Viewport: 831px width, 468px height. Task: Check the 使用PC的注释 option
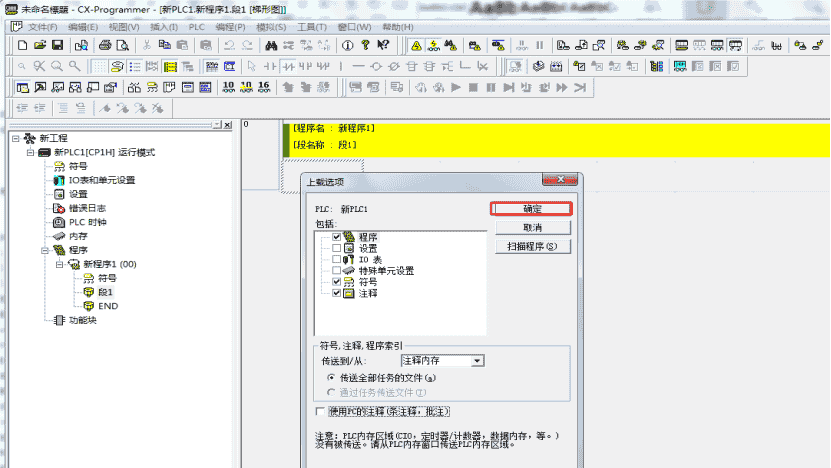pyautogui.click(x=321, y=411)
